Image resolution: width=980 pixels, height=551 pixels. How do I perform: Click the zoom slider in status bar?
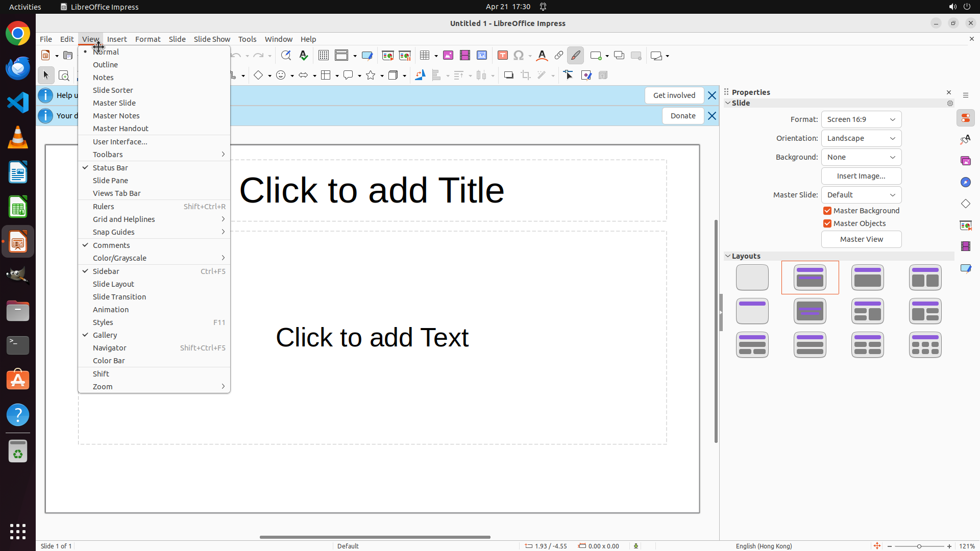[x=919, y=546]
